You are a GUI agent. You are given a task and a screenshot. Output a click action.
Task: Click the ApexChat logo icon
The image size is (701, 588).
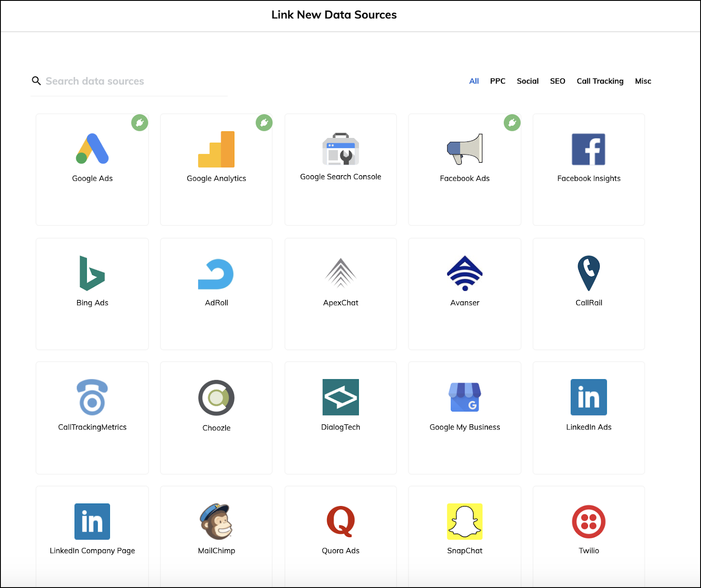341,273
